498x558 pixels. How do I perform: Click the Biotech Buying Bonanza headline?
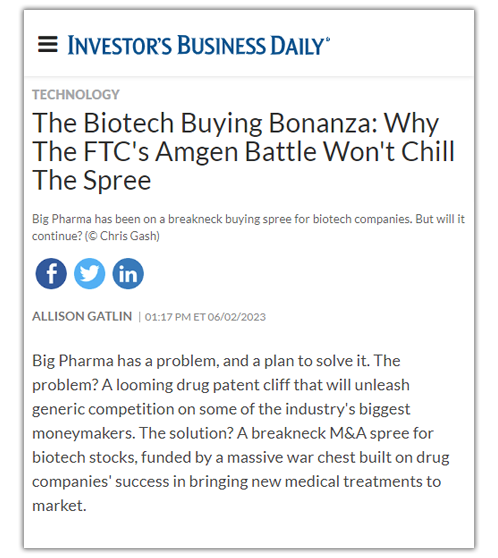coord(243,151)
